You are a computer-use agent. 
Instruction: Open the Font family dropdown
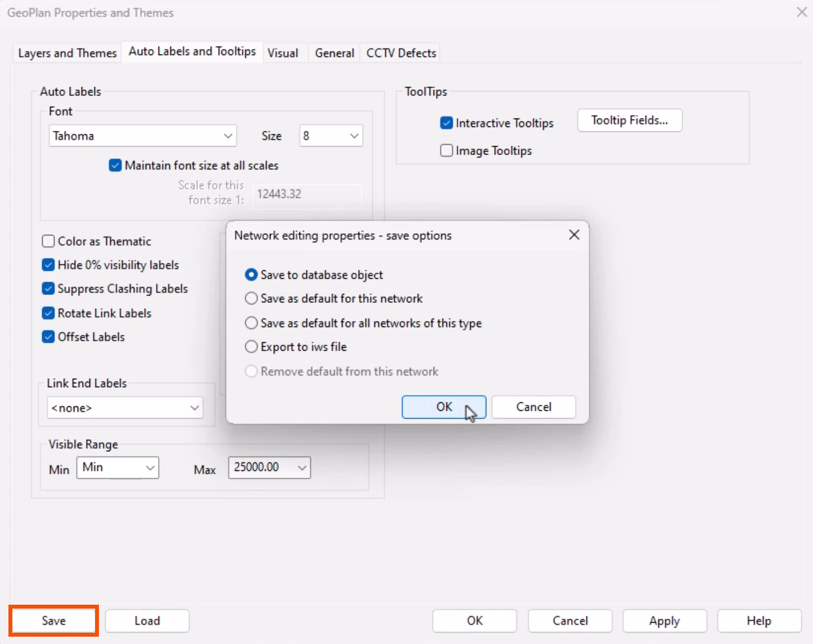(227, 135)
